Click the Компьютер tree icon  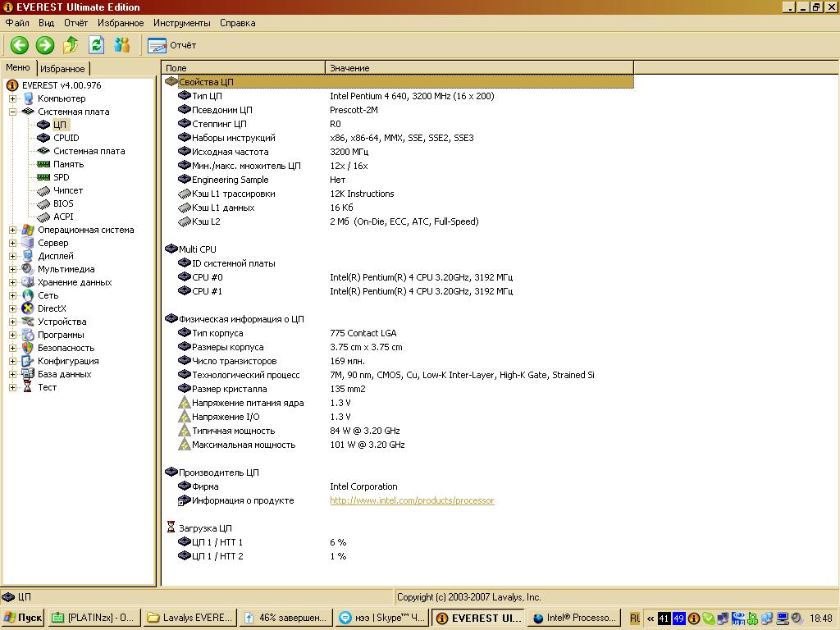click(x=28, y=98)
